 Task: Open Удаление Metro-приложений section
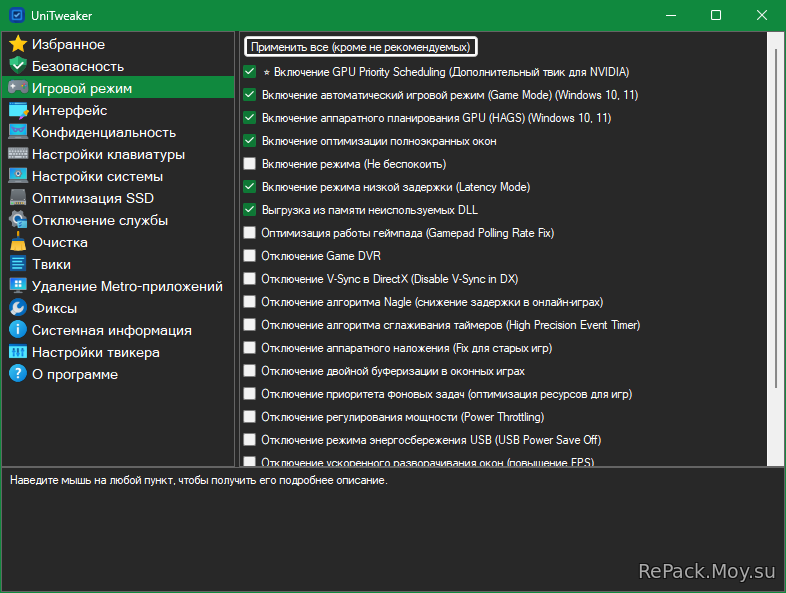tap(126, 286)
